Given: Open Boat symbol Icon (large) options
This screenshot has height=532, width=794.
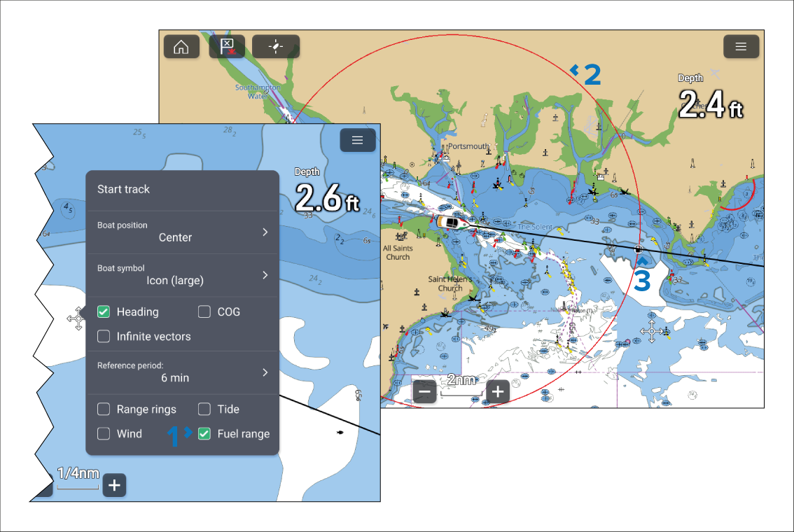Looking at the screenshot, I should (x=182, y=274).
